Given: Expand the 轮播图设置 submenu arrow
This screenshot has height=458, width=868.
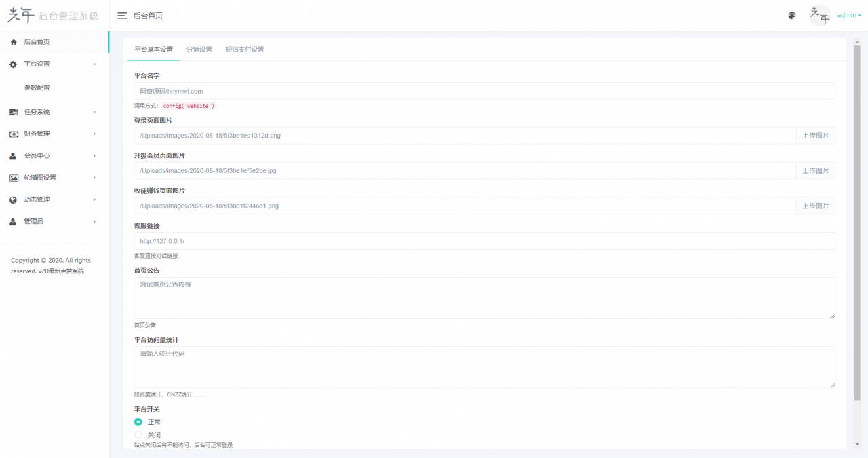Looking at the screenshot, I should coord(94,178).
